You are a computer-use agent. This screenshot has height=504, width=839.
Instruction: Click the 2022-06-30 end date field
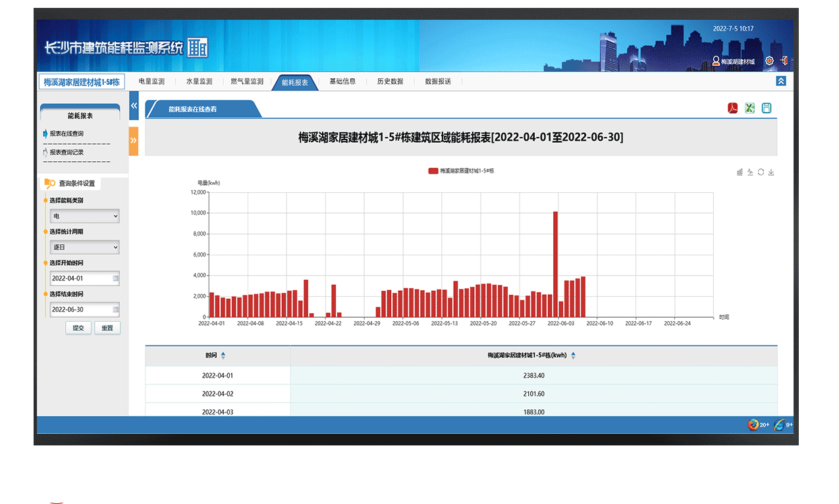(84, 309)
